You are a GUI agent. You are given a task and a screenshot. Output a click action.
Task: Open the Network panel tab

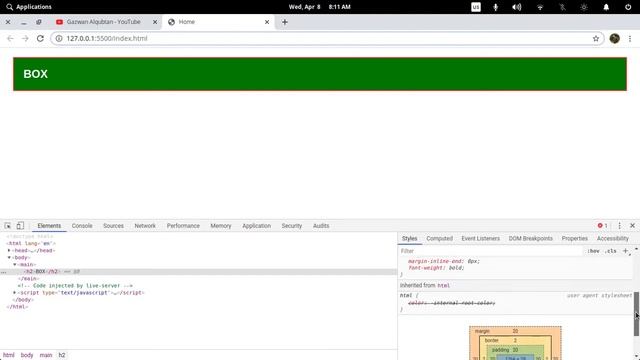pyautogui.click(x=145, y=226)
